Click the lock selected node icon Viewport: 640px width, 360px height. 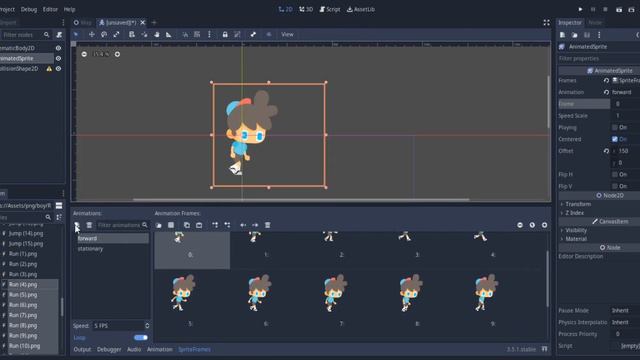click(x=225, y=35)
